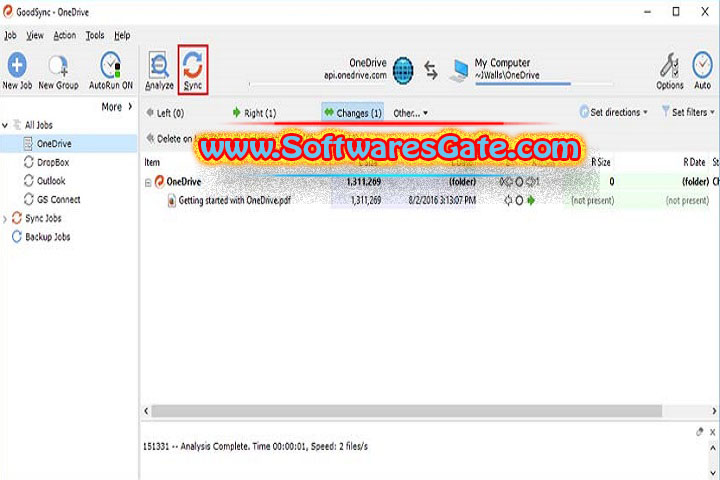Collapse the OneDrive folder row
This screenshot has height=480, width=720.
coord(148,183)
